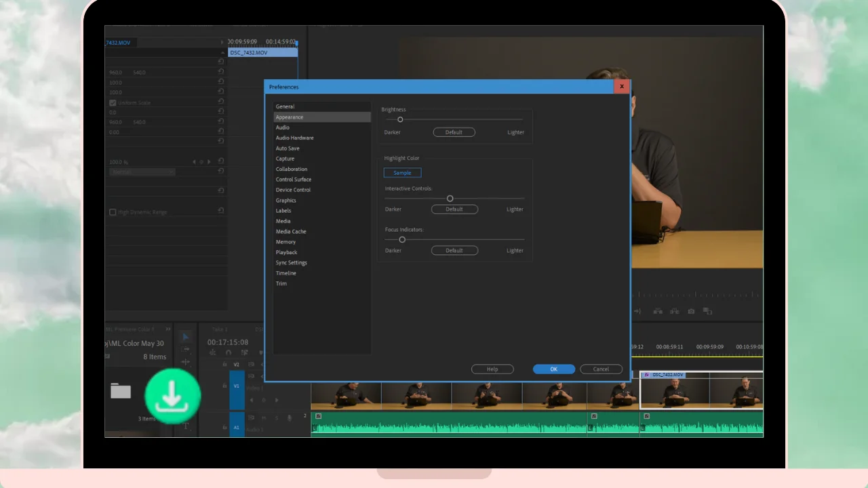Cancel the Preferences dialog
Screen dimensions: 868x488
coord(601,369)
